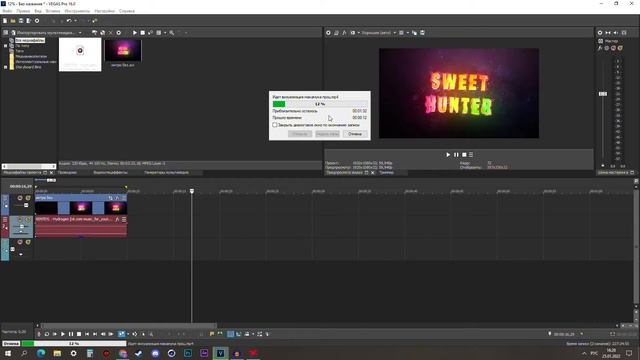Solo the first video track
640x360 pixels.
click(28, 198)
